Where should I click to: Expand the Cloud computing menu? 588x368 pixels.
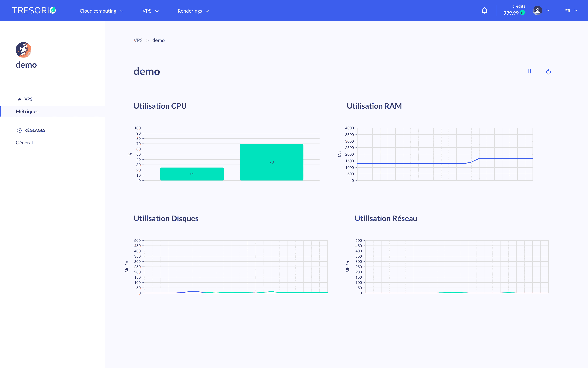click(101, 11)
